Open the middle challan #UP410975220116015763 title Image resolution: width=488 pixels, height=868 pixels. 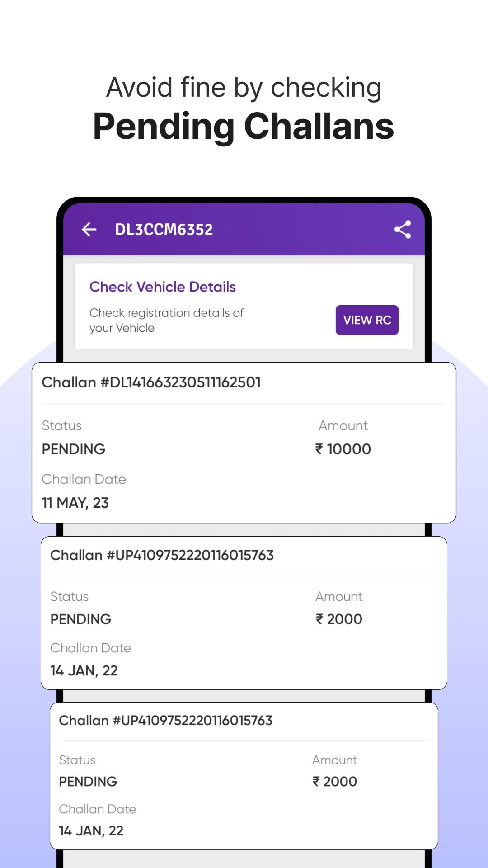(162, 555)
